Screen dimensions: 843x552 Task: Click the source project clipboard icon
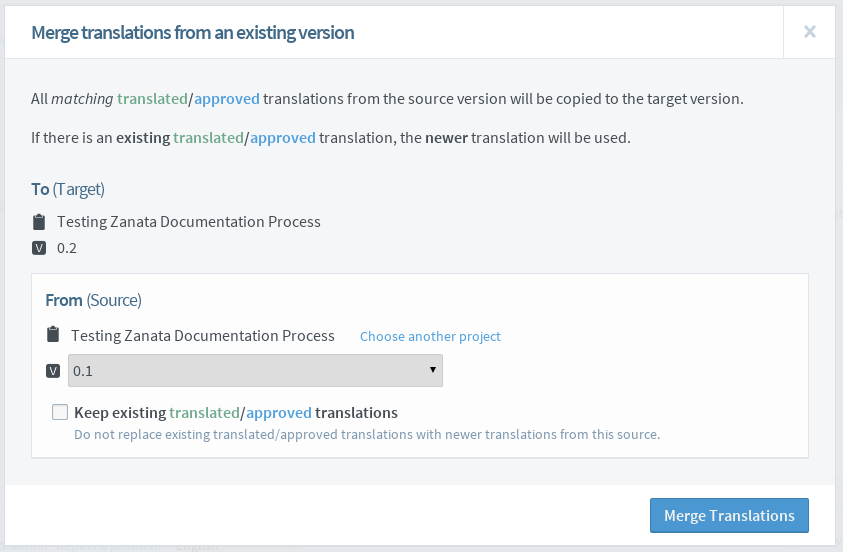click(x=53, y=334)
